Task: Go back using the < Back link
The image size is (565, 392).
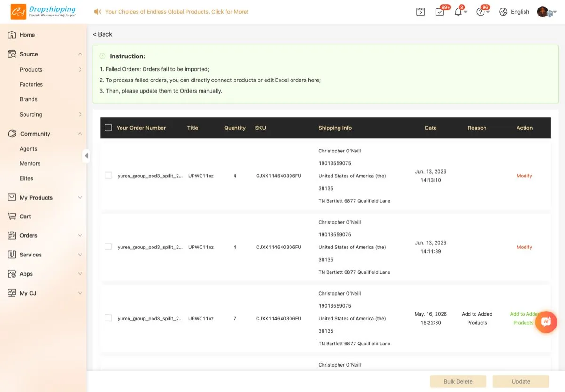Action: (102, 34)
